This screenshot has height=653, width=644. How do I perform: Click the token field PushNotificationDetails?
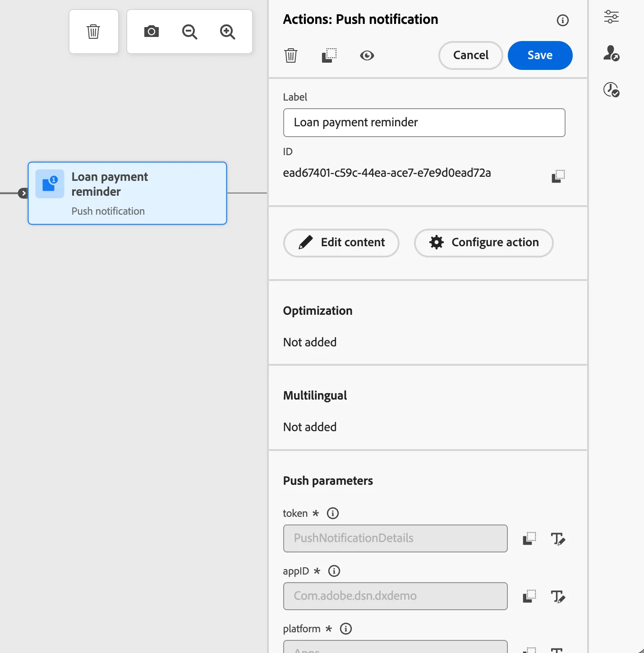coord(396,538)
